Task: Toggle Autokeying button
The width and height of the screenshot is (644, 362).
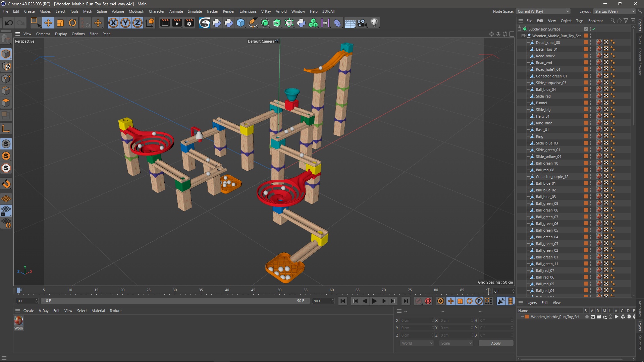Action: (x=428, y=301)
